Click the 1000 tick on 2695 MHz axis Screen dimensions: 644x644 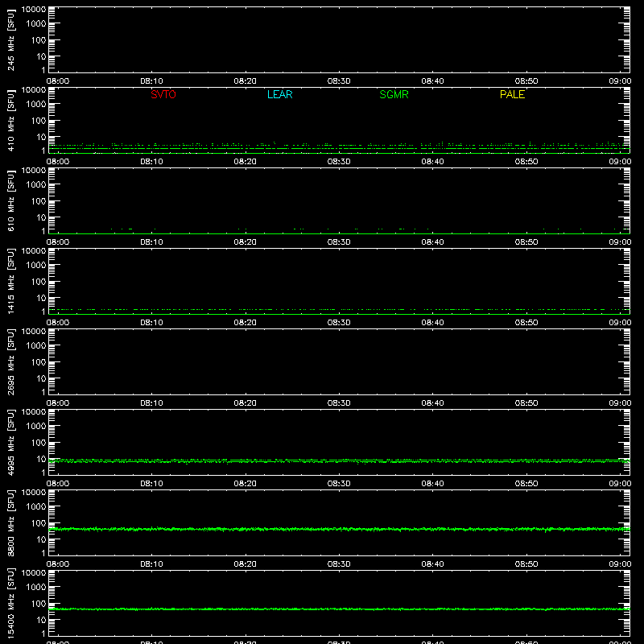point(35,346)
